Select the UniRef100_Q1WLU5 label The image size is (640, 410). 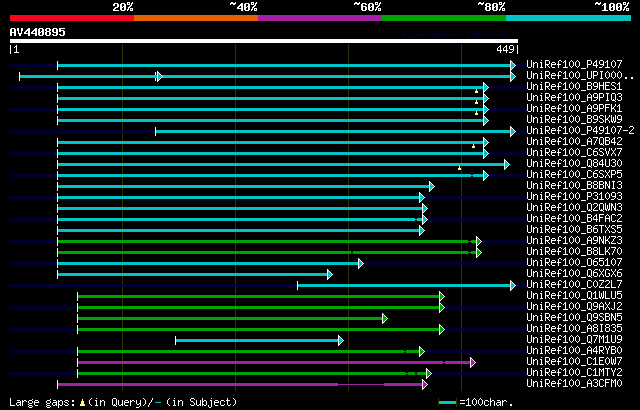click(x=574, y=296)
